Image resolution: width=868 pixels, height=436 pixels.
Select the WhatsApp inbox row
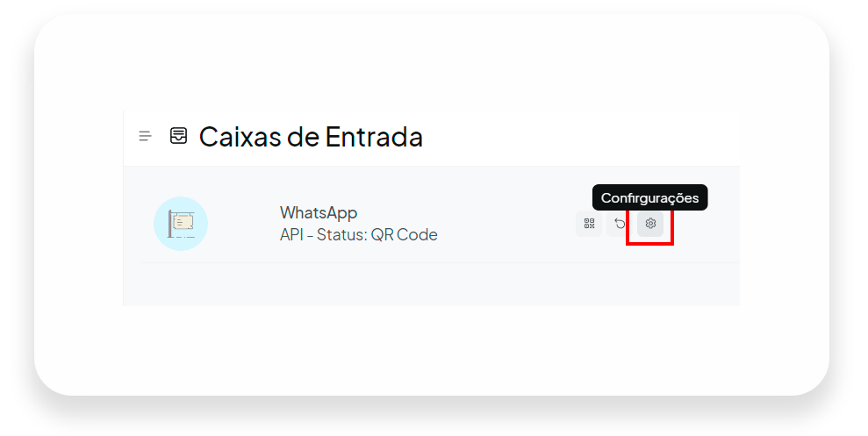click(441, 224)
